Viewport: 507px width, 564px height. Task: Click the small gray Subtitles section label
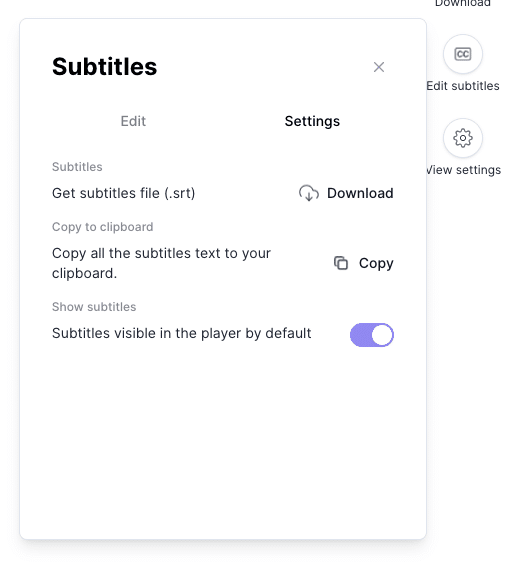(77, 167)
